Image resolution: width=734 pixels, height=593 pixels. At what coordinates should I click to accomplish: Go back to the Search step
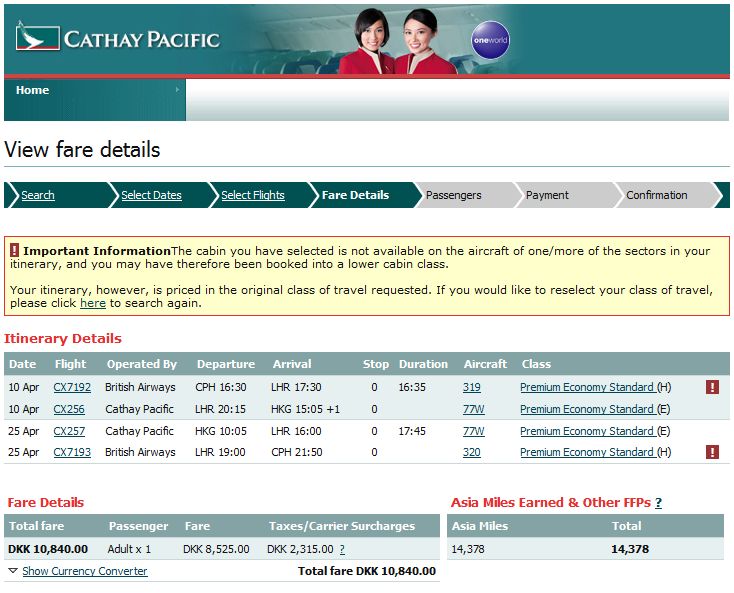38,195
